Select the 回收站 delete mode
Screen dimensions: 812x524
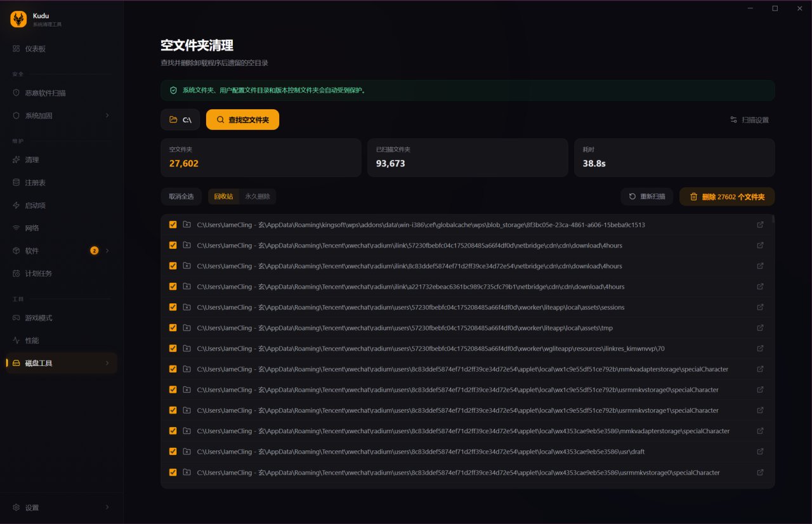pos(223,197)
